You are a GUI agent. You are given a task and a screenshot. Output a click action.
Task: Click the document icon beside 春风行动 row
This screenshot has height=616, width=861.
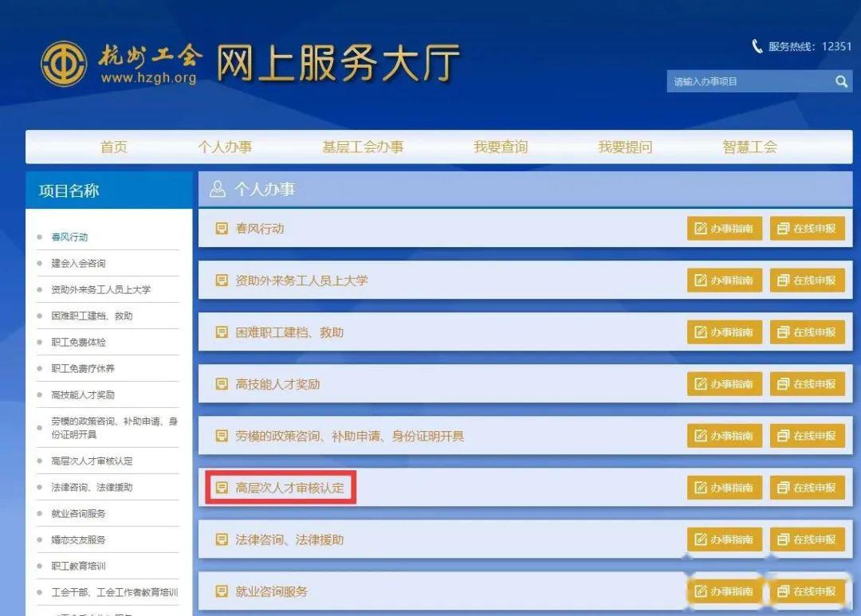click(x=222, y=229)
